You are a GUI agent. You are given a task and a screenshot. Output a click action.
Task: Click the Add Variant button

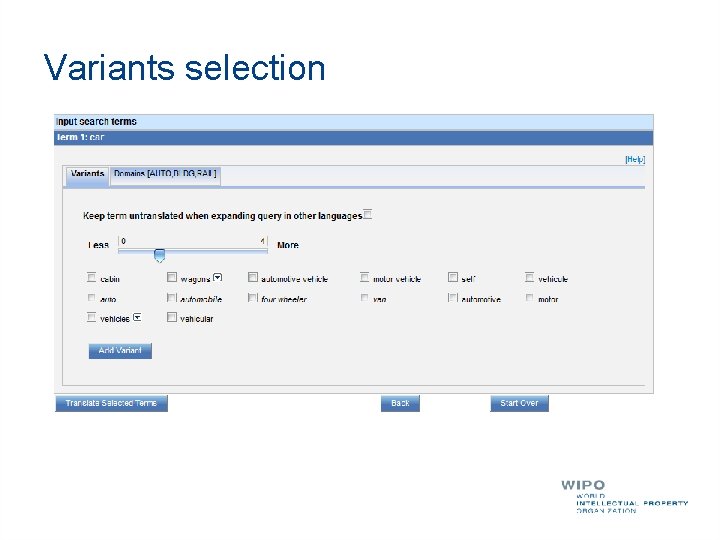tap(120, 351)
